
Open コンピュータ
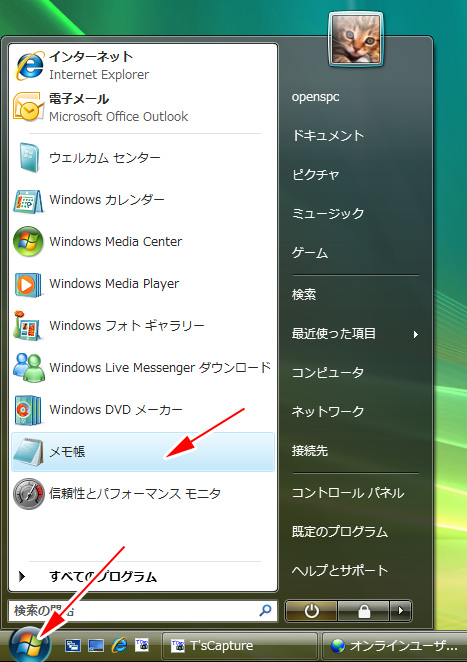[328, 373]
